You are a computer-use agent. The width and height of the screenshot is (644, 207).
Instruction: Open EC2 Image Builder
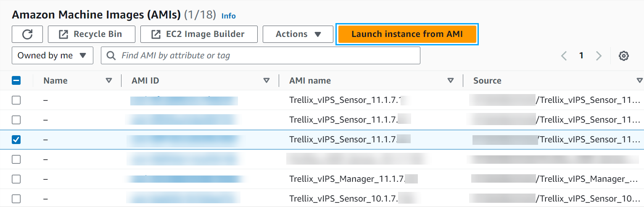click(199, 34)
